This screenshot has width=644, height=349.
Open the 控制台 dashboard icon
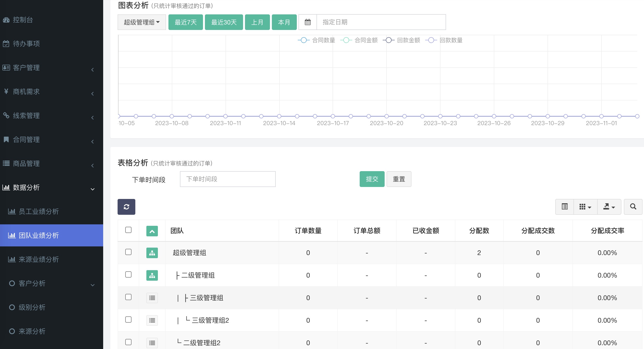click(x=6, y=20)
